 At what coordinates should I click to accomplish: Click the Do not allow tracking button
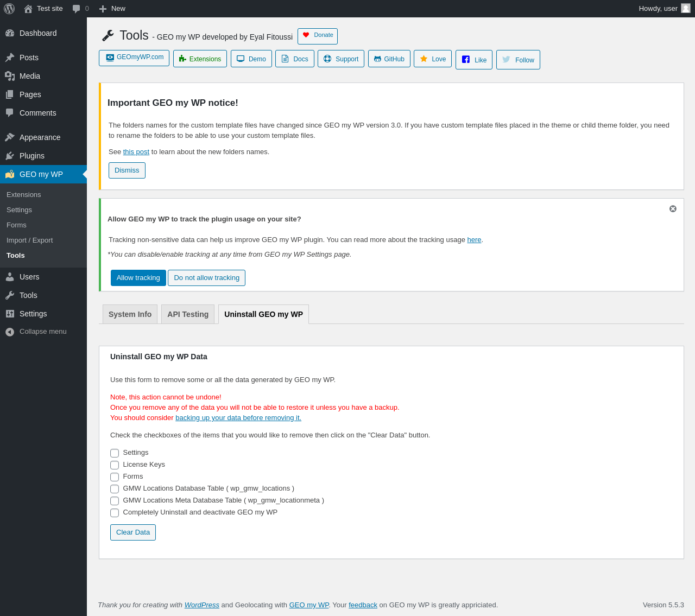click(206, 278)
